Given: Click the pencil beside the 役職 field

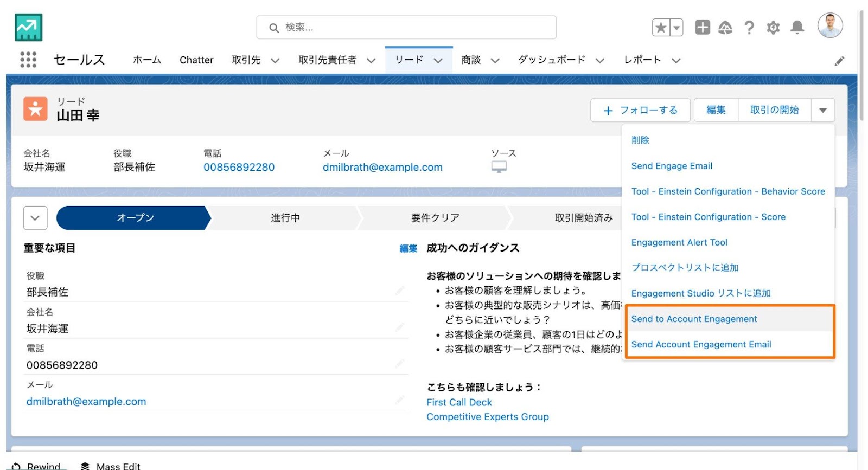Looking at the screenshot, I should tap(400, 291).
